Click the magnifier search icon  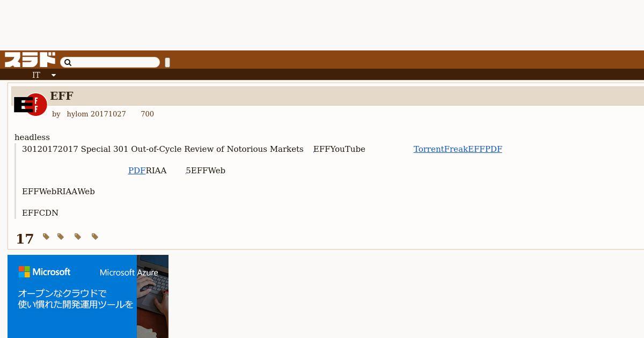68,63
